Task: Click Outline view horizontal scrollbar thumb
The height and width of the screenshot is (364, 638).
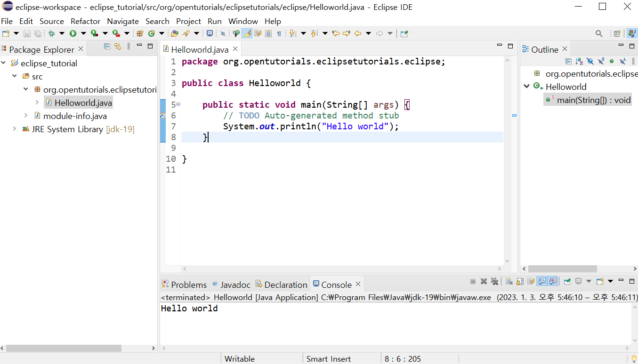Action: click(x=562, y=269)
